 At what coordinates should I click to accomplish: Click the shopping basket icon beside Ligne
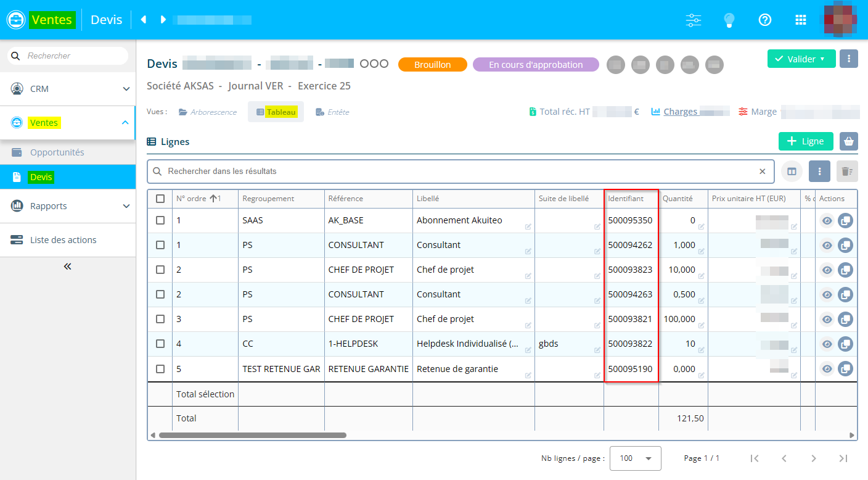[849, 141]
